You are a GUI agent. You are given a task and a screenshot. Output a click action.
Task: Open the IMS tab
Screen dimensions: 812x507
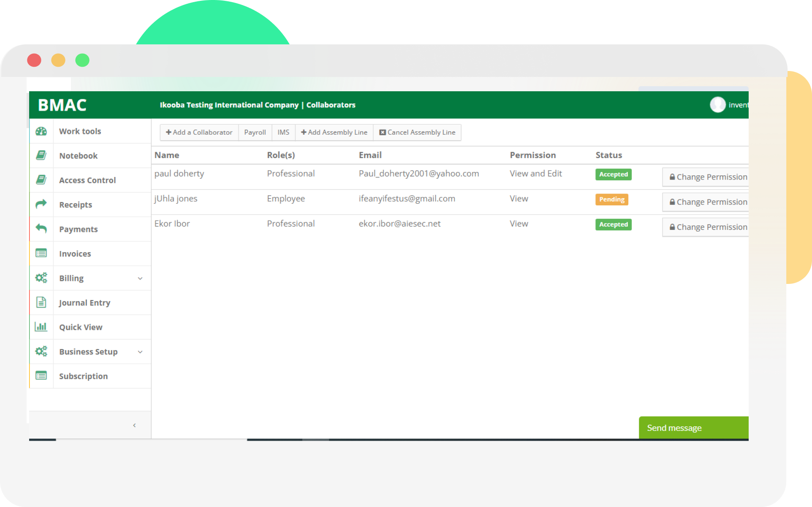click(x=283, y=133)
